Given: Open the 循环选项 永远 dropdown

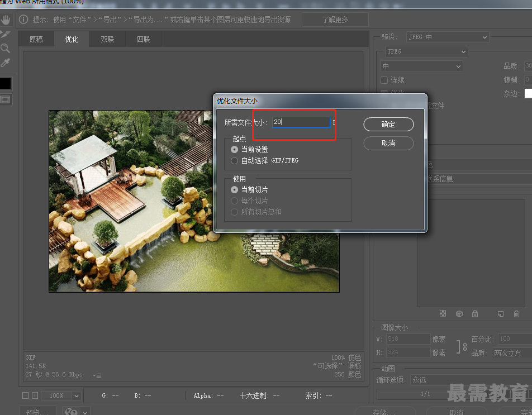Looking at the screenshot, I should pyautogui.click(x=471, y=380).
